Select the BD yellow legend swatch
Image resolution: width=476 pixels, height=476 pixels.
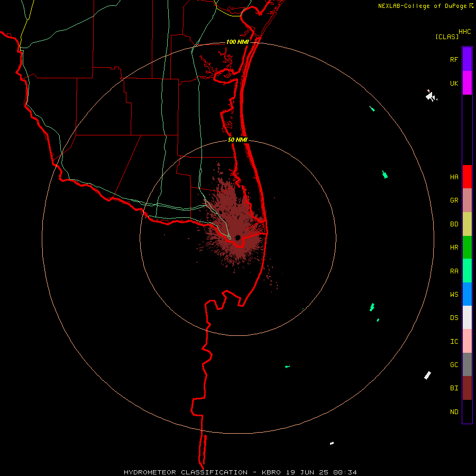(467, 224)
